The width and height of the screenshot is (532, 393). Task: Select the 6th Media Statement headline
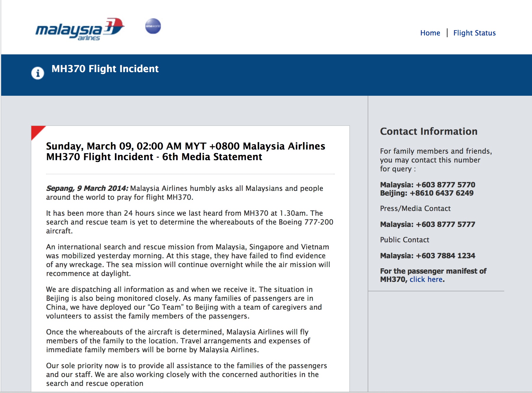pos(186,151)
